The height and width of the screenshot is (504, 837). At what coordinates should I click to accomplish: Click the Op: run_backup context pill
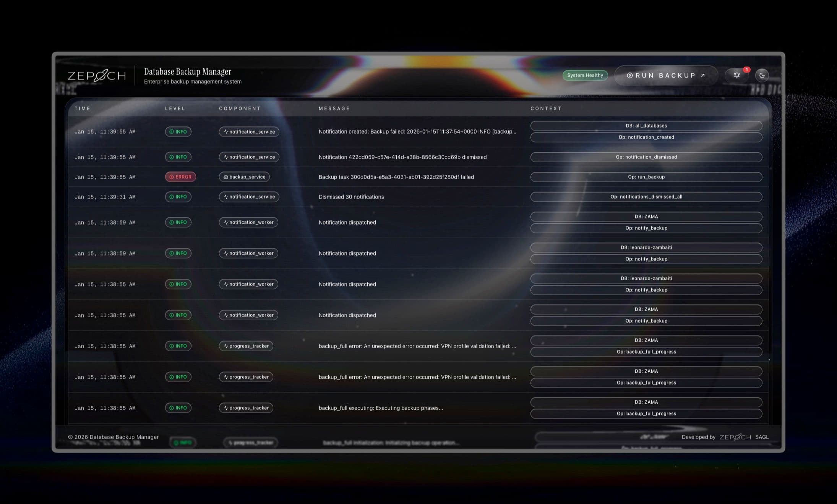[x=646, y=177]
